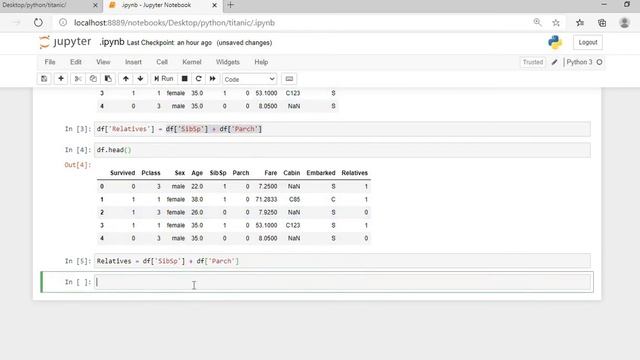
Task: Paste cells below icon
Action: pyautogui.click(x=108, y=79)
